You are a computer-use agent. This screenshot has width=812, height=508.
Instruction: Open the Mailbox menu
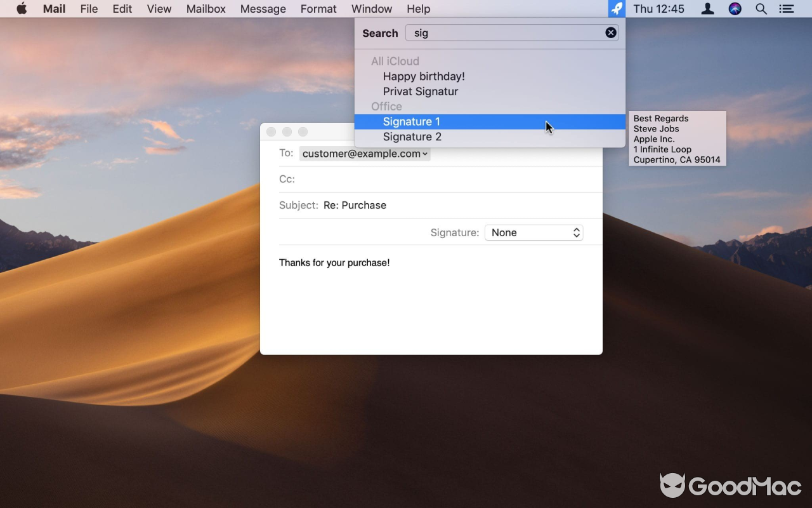click(206, 8)
